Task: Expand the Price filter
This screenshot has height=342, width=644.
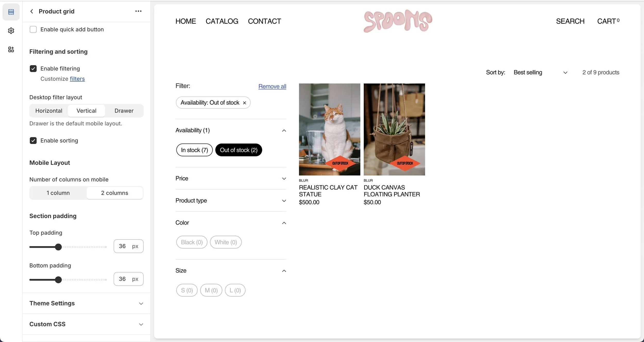Action: (231, 178)
